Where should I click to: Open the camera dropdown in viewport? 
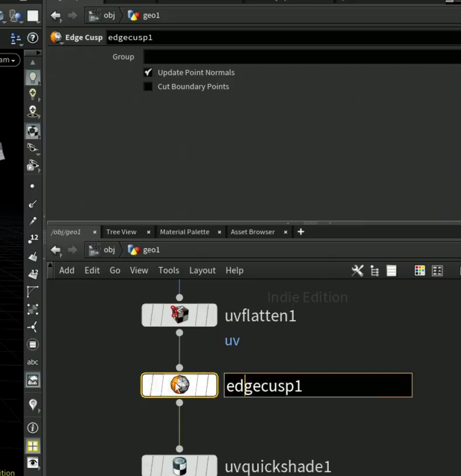click(9, 60)
